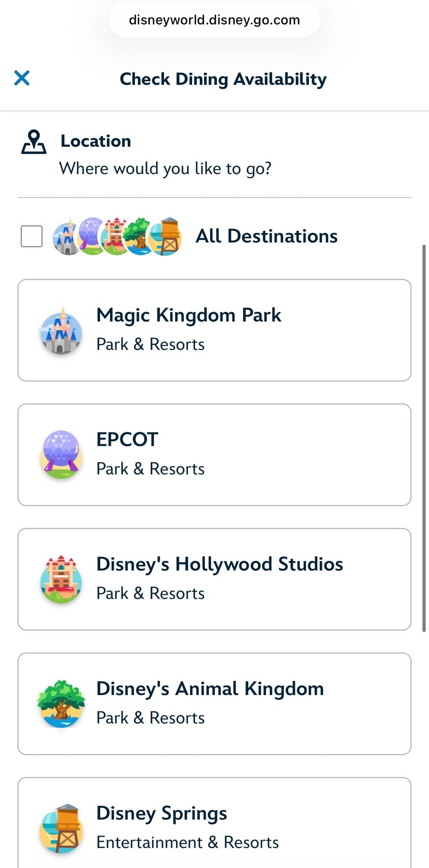Pick Disney's Hollywood Studios option
This screenshot has width=429, height=868.
(214, 579)
